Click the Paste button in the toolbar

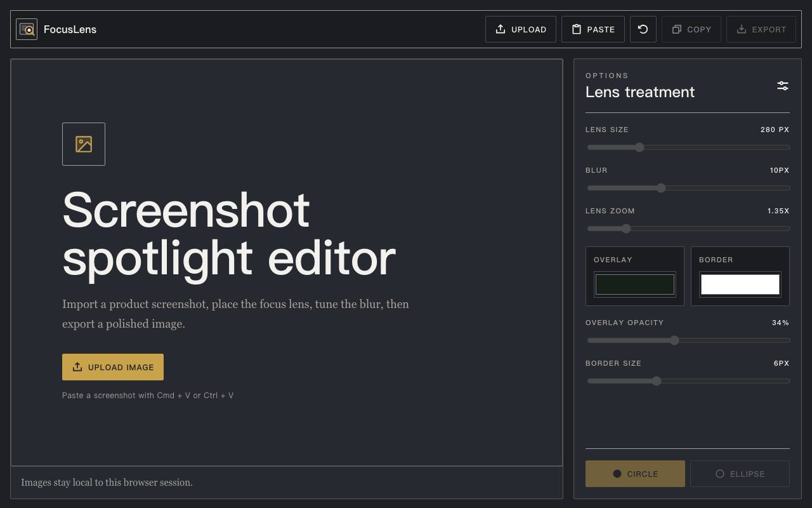pyautogui.click(x=593, y=29)
